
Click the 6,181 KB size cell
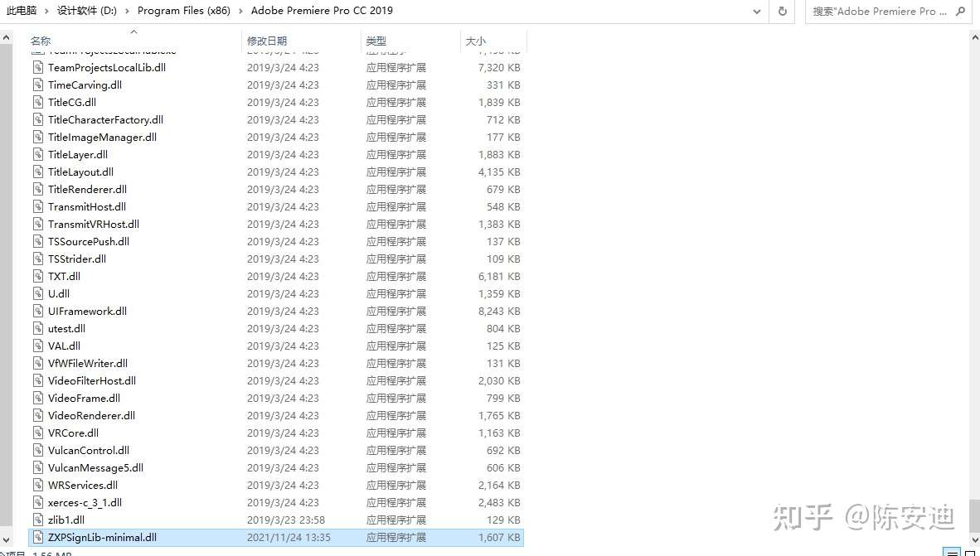point(499,276)
